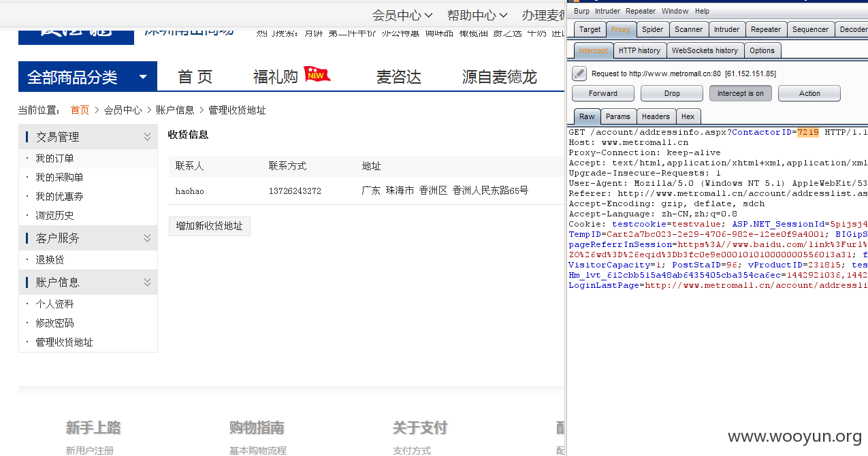Select the Intercept sub-tab
868x456 pixels.
click(x=594, y=50)
